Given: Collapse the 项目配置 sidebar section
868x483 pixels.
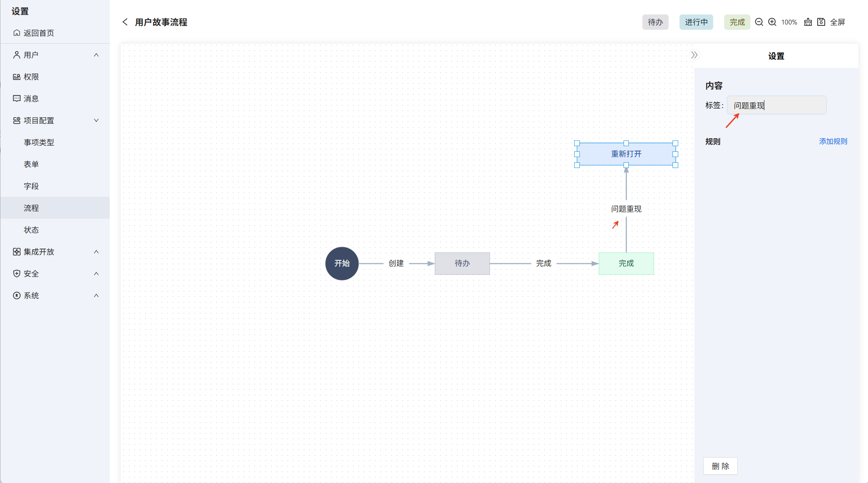Looking at the screenshot, I should 96,121.
